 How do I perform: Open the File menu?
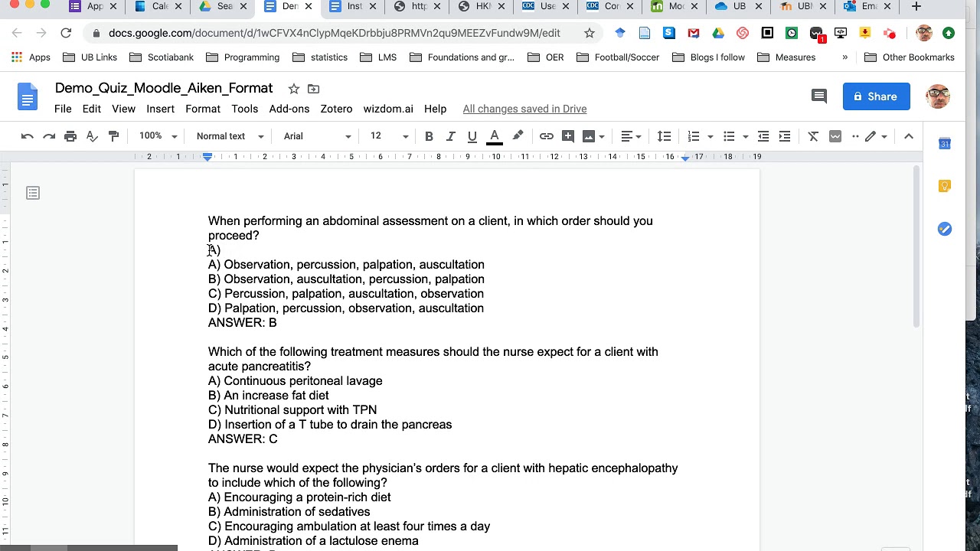tap(63, 109)
